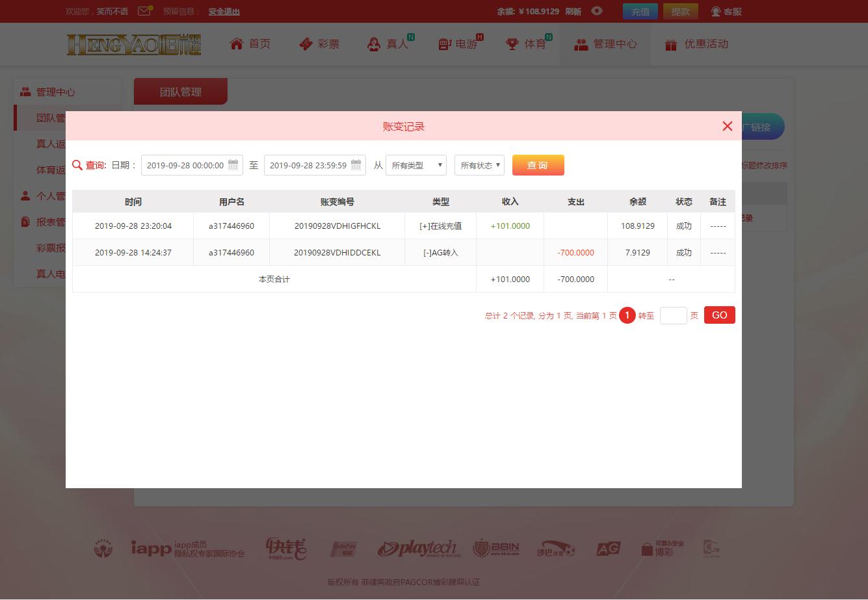Open the 所有类型 type dropdown

415,164
